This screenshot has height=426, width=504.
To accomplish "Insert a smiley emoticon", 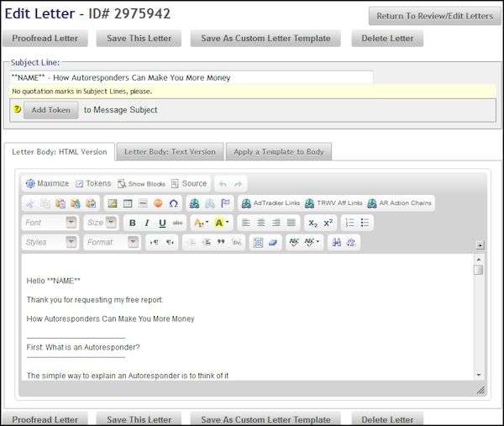I will pyautogui.click(x=158, y=203).
